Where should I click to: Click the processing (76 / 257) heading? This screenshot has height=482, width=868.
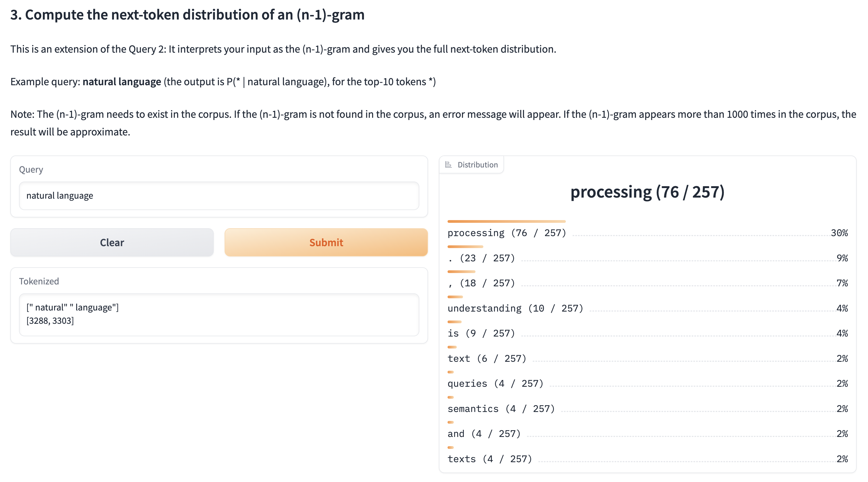coord(647,192)
